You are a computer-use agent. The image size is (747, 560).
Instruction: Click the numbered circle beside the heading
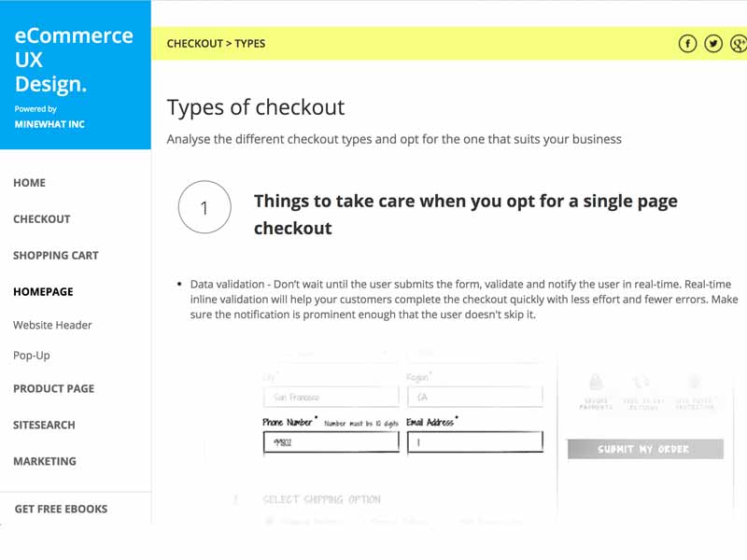205,207
